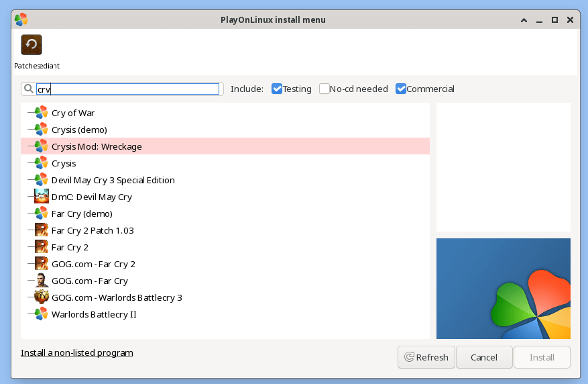Open Install a non-listed program link
Screen dimensions: 588x384
pyautogui.click(x=77, y=353)
